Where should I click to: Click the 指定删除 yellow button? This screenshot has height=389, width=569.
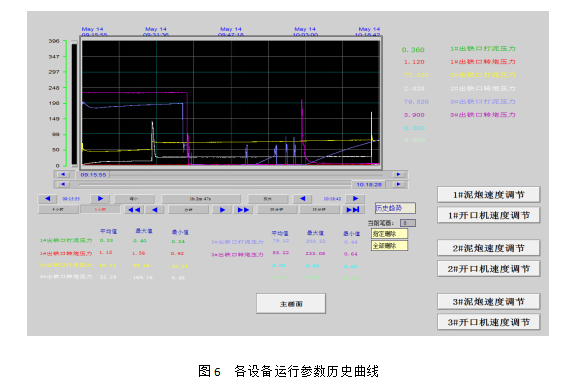click(389, 234)
